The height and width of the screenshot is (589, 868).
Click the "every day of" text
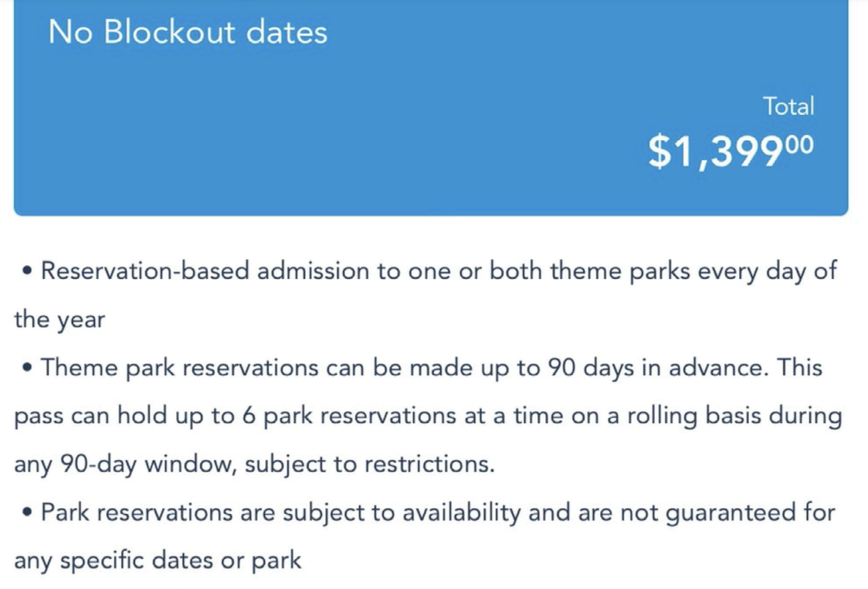(x=767, y=271)
